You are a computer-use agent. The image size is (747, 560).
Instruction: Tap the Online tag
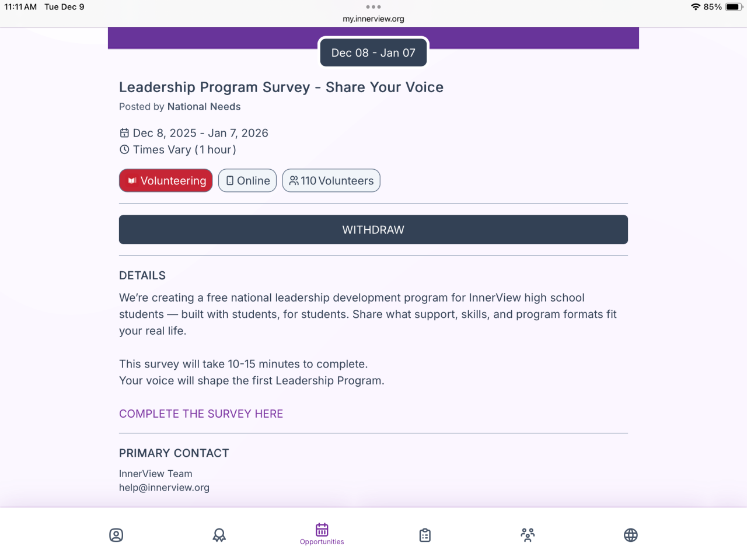[247, 181]
